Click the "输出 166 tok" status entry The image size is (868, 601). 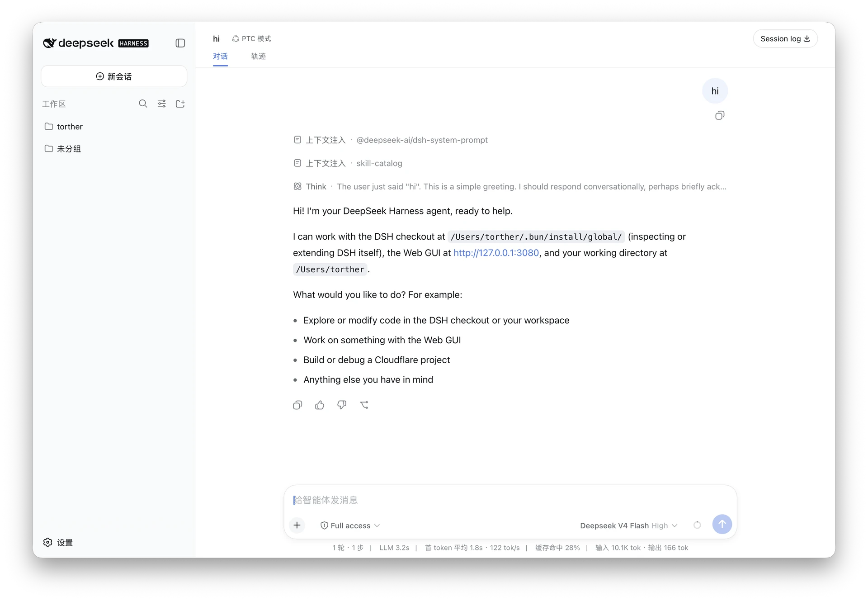[668, 548]
